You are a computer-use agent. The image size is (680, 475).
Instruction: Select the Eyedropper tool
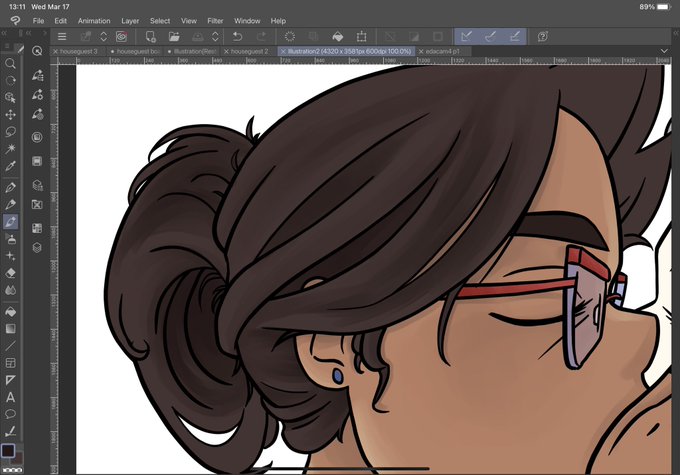tap(10, 166)
